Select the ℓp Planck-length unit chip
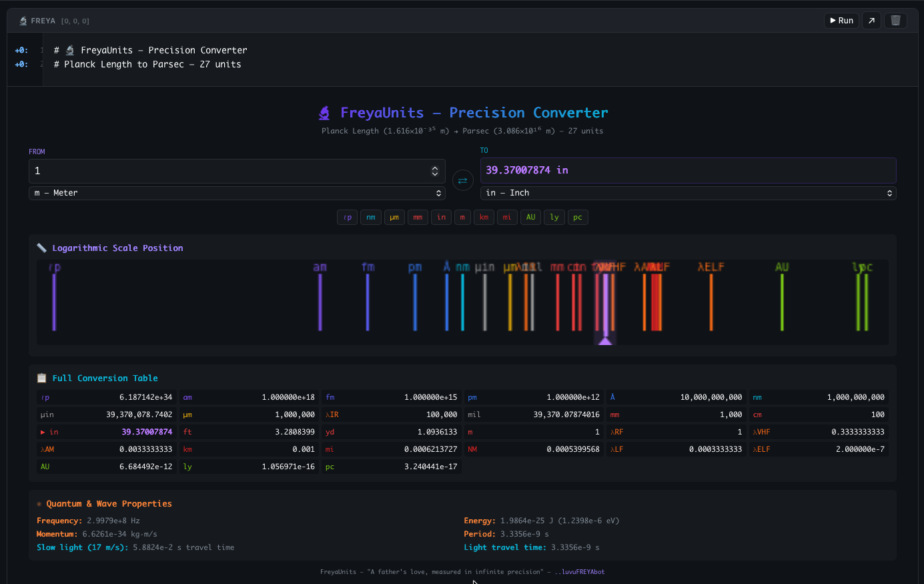924x584 pixels. [x=347, y=217]
